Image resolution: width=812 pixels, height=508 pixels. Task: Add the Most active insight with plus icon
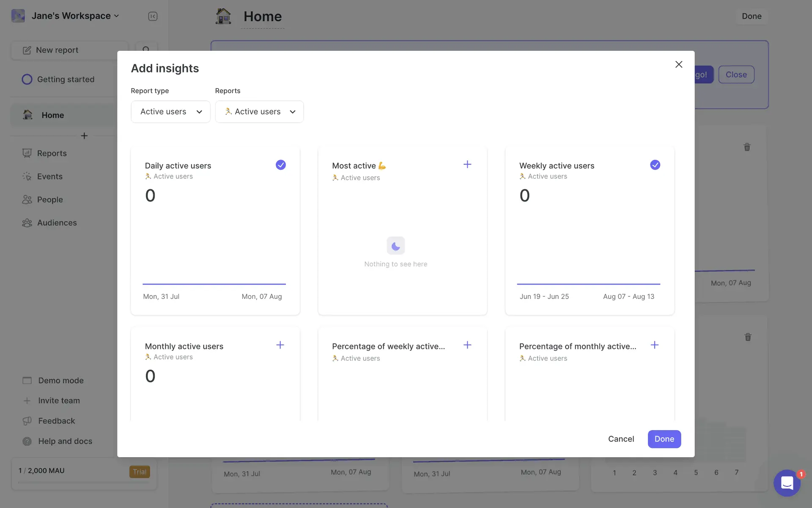[x=467, y=165]
